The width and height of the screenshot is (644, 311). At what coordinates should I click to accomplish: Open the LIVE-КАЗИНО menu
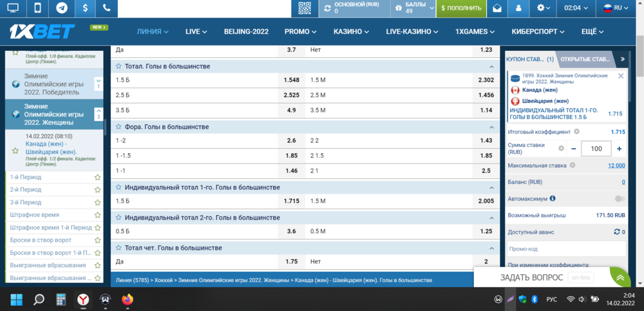click(412, 32)
